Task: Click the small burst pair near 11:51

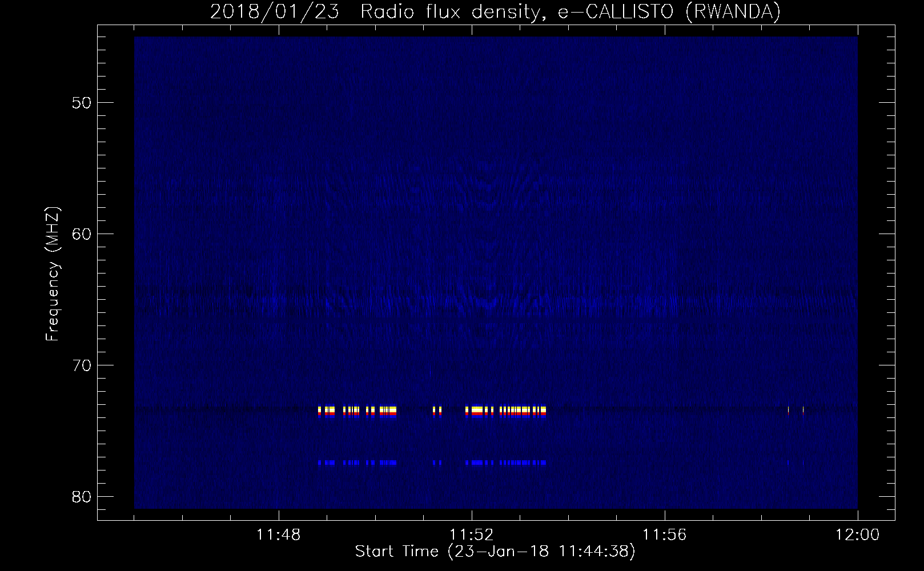Action: pyautogui.click(x=437, y=412)
